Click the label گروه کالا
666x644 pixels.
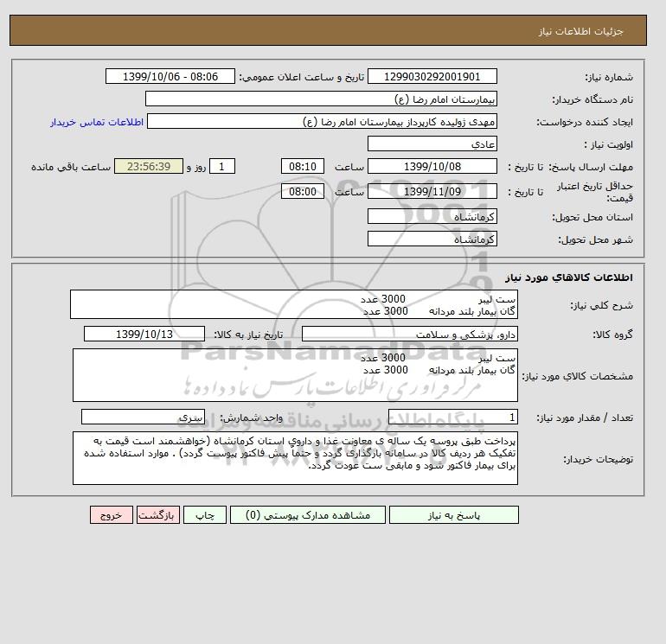point(613,335)
